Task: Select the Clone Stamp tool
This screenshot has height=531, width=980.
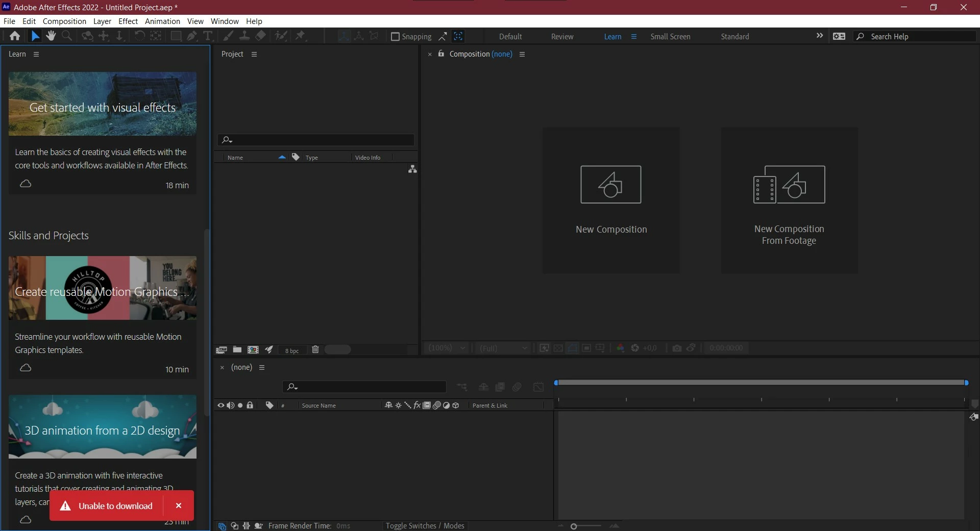Action: click(x=244, y=36)
